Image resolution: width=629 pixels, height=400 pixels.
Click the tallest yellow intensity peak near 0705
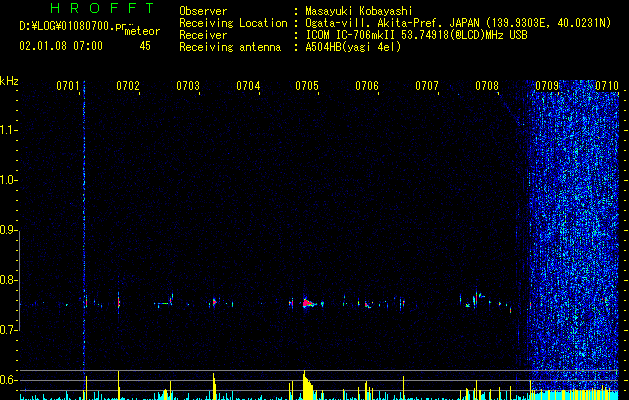click(307, 385)
